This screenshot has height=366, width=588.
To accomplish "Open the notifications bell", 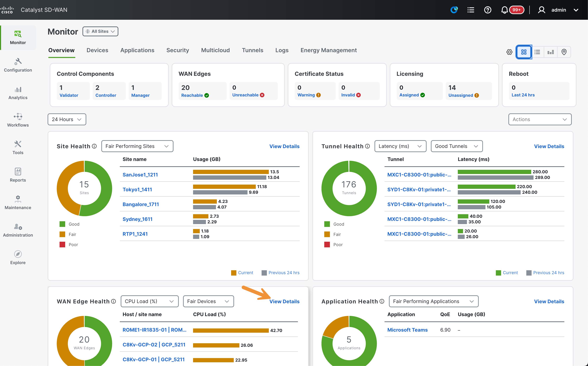I will [504, 10].
